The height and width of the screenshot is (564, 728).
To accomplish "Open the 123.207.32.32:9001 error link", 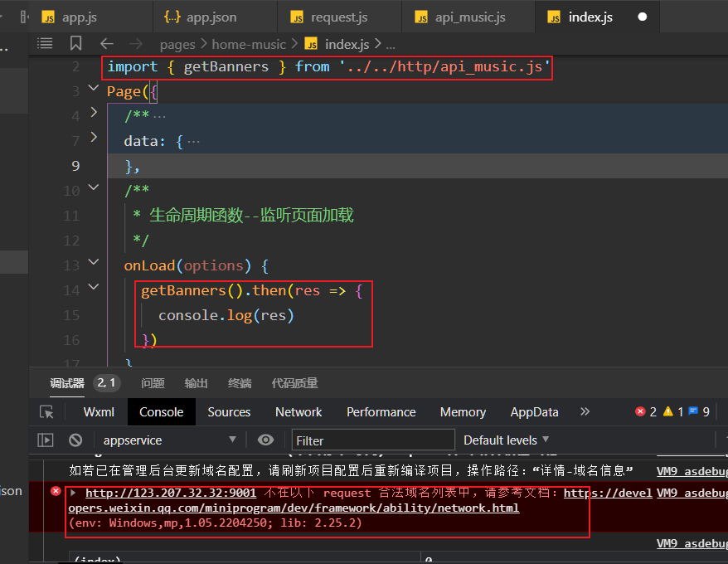I will pos(171,494).
